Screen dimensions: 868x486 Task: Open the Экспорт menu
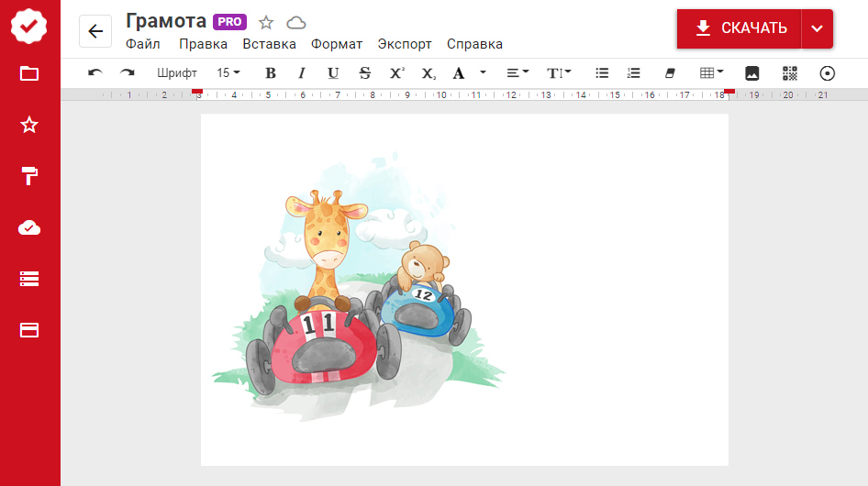coord(405,44)
